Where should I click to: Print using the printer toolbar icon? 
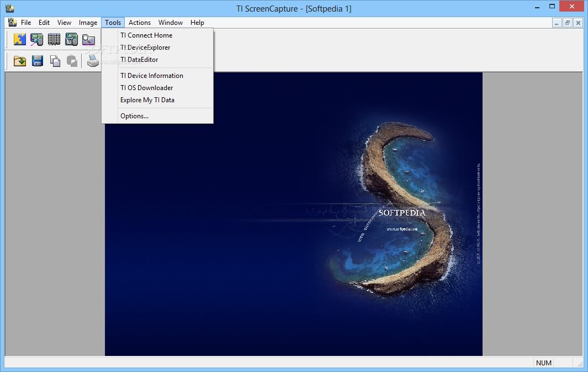coord(93,60)
